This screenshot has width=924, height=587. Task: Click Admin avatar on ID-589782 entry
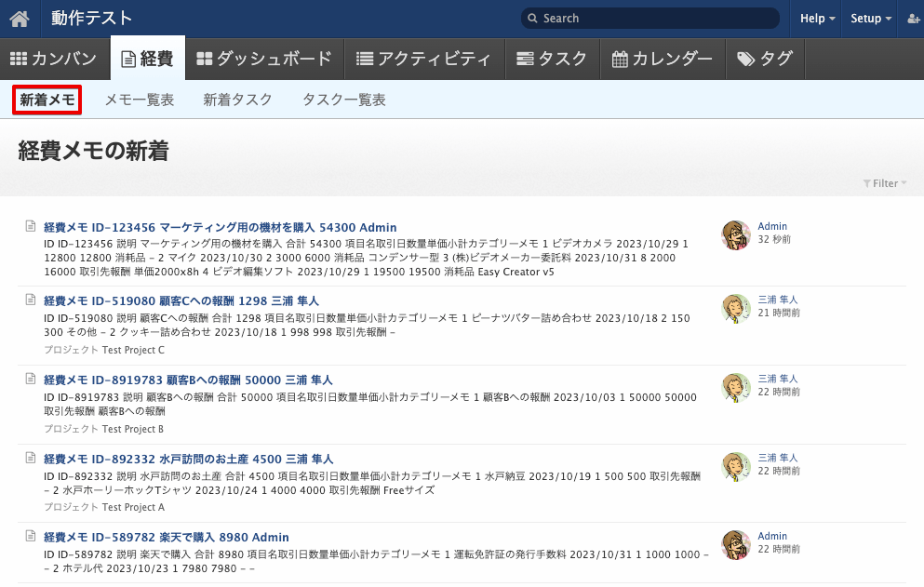(x=736, y=545)
